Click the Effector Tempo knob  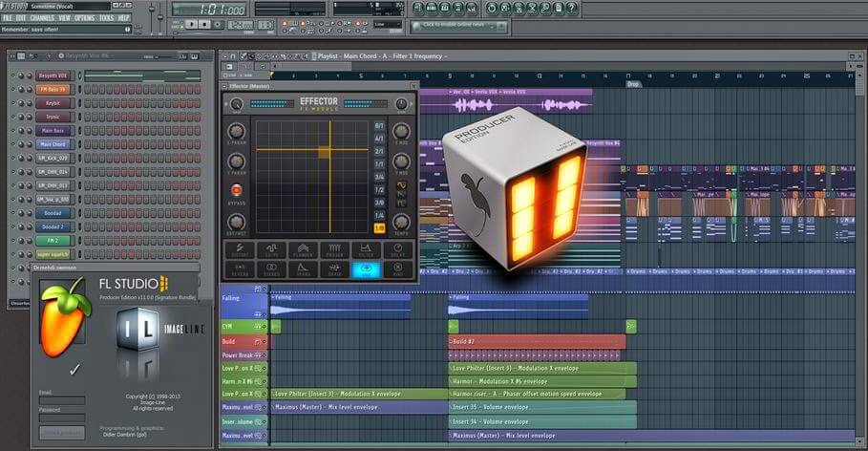pos(401,223)
